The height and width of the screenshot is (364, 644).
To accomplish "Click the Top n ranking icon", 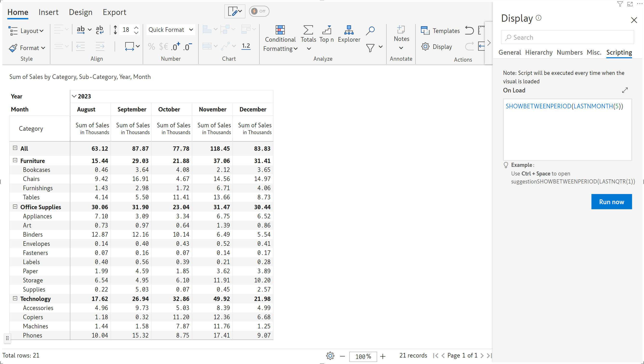I will pyautogui.click(x=326, y=30).
